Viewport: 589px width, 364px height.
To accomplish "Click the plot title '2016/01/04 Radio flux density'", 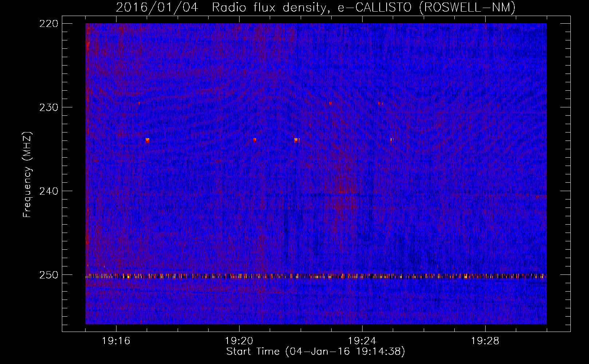I will click(x=316, y=7).
